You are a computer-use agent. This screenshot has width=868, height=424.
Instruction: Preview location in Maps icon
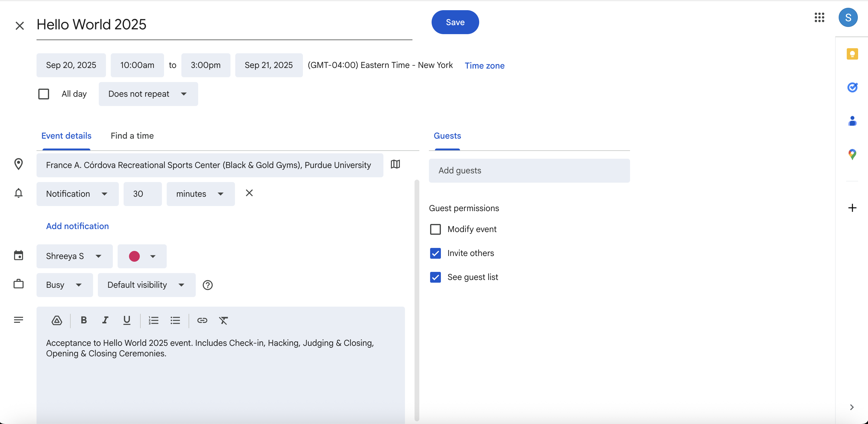pos(395,164)
